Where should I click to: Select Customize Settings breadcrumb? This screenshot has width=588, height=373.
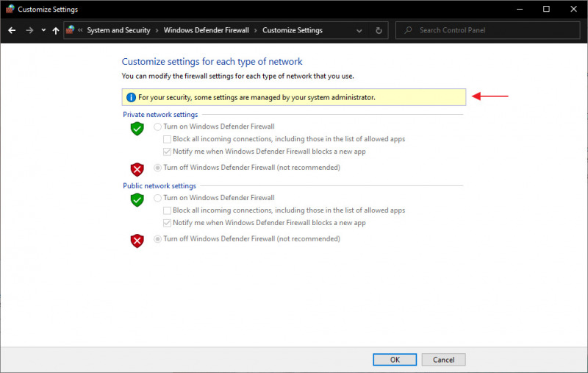pyautogui.click(x=292, y=30)
